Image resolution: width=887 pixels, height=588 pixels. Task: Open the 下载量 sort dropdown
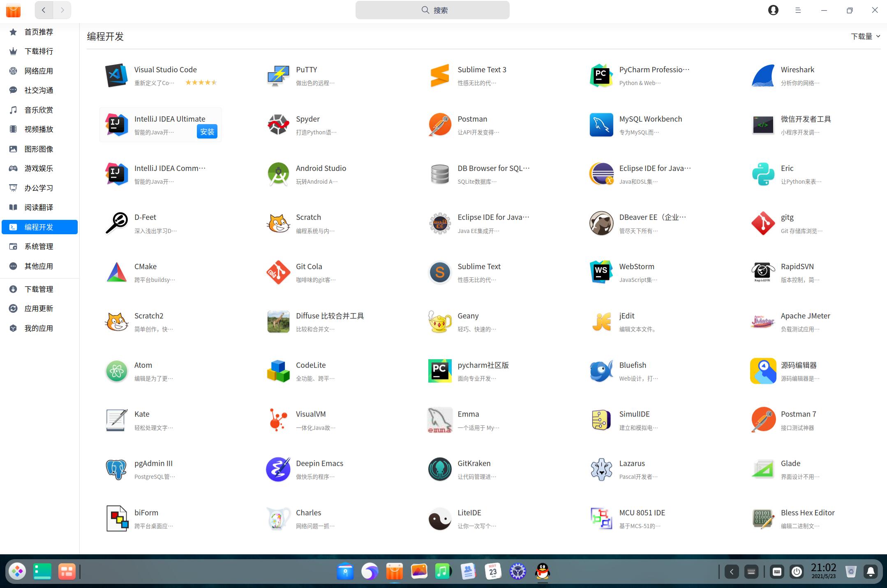tap(865, 36)
